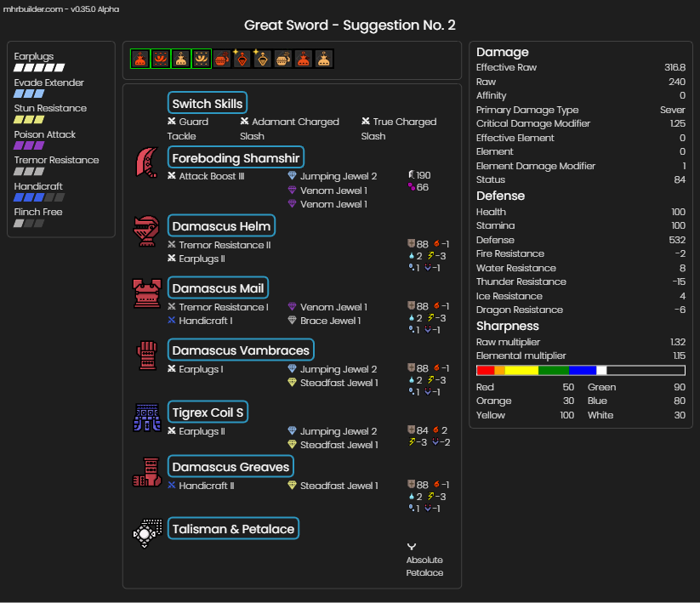Toggle the active tan Armorcharm pouch buff icon
Image resolution: width=700 pixels, height=603 pixels.
point(181,59)
